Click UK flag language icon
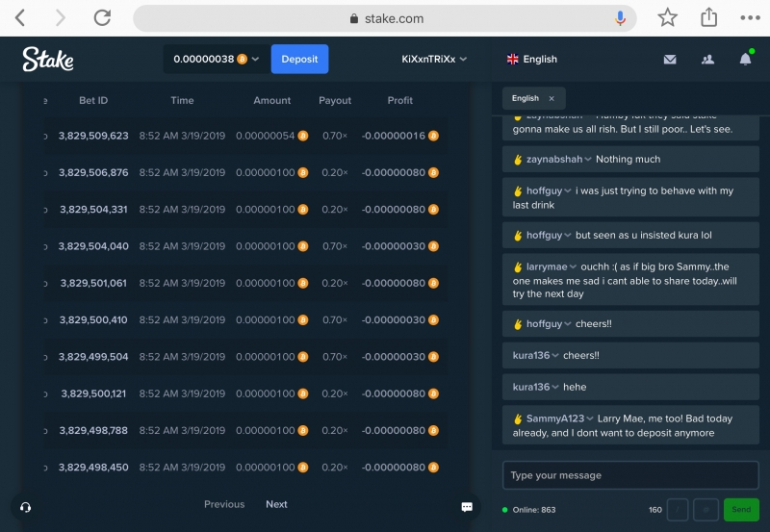The image size is (770, 532). point(513,59)
